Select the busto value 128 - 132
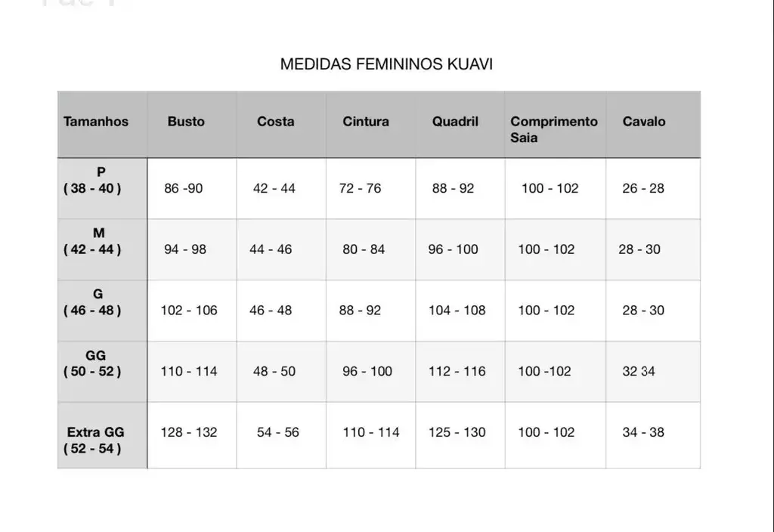This screenshot has width=774, height=532. coord(188,432)
